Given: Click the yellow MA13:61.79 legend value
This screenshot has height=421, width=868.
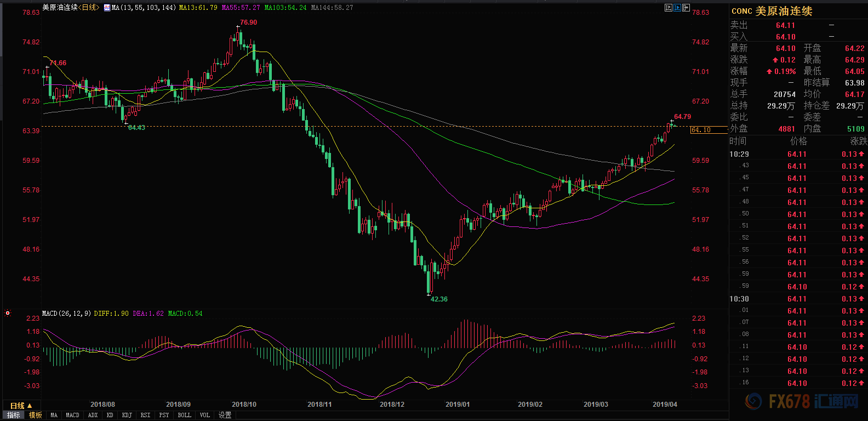Looking at the screenshot, I should [x=198, y=8].
